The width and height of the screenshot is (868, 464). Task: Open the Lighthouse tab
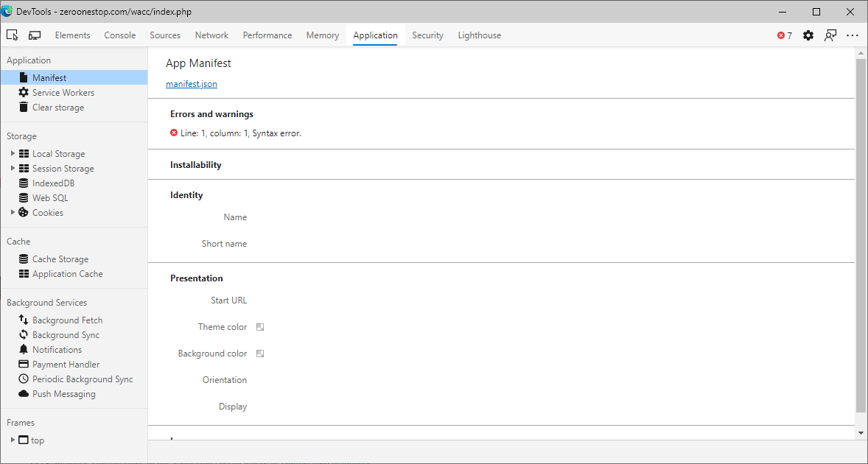[479, 35]
